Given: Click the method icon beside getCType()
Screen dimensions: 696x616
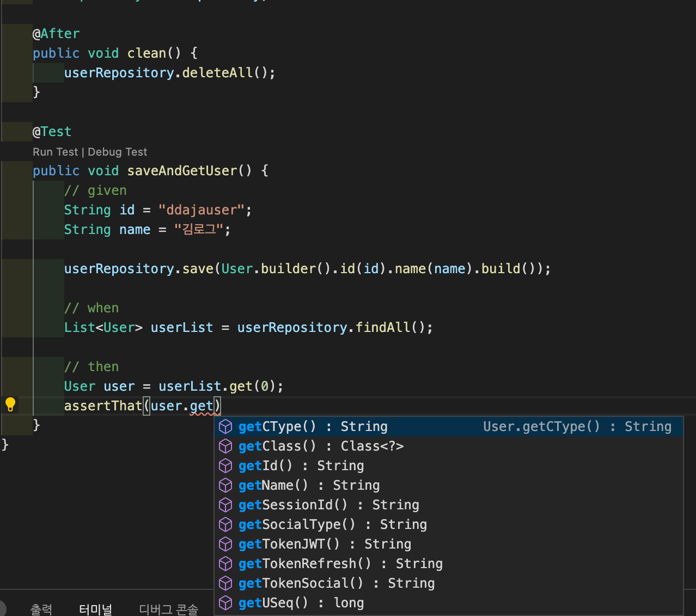Looking at the screenshot, I should click(x=225, y=427).
